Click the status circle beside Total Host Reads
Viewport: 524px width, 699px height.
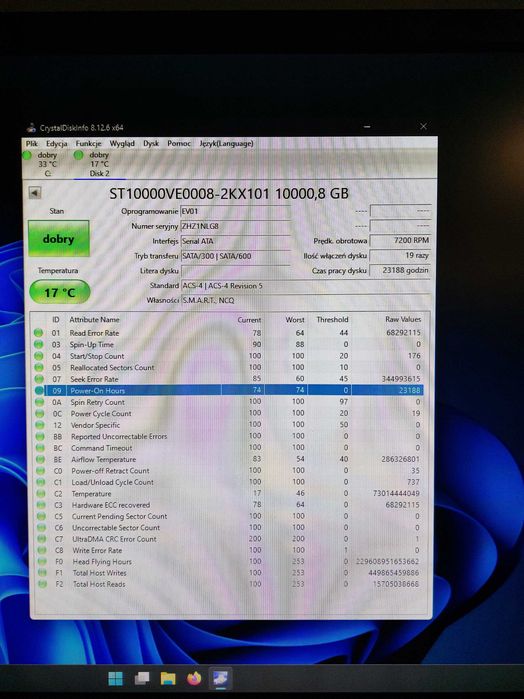42,584
